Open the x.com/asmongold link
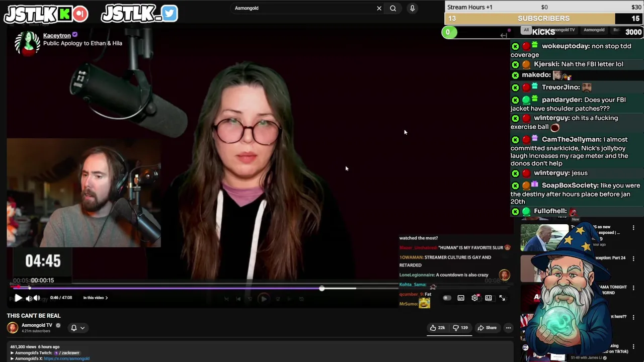644x362 pixels. click(x=66, y=358)
